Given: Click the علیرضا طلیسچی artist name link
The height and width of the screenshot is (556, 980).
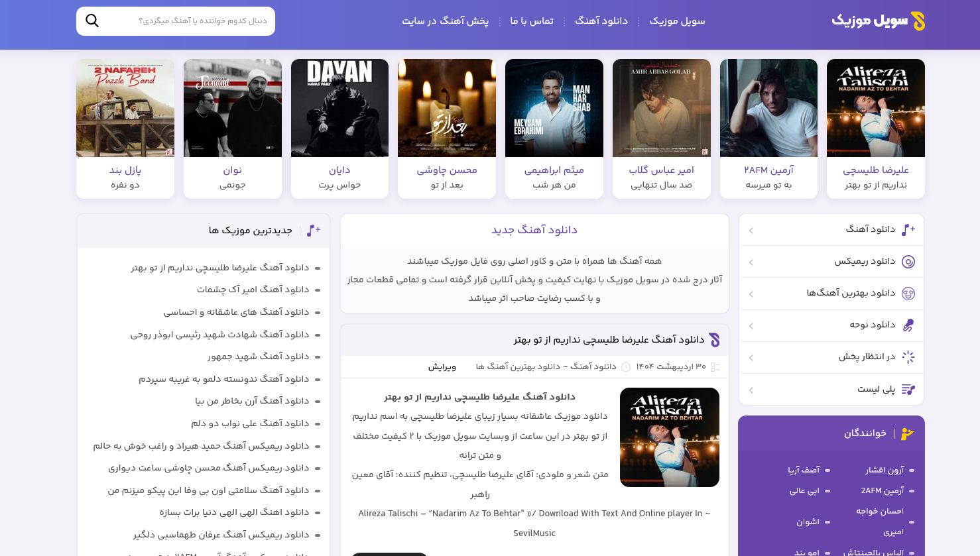Looking at the screenshot, I should (876, 170).
